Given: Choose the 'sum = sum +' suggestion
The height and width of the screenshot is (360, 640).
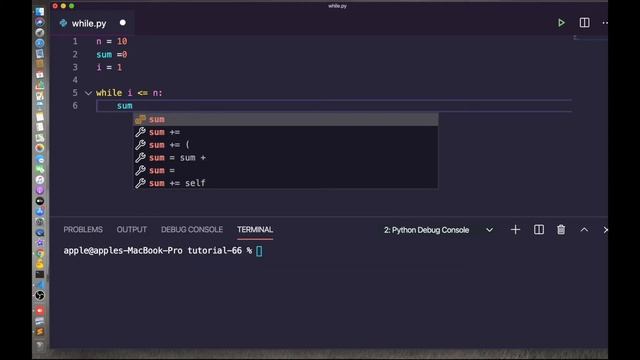Looking at the screenshot, I should pos(286,158).
